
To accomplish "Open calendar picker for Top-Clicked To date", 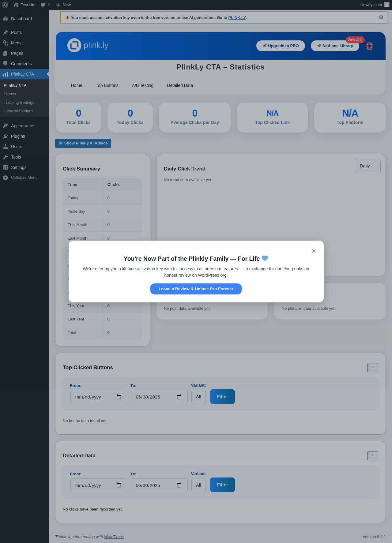I will point(179,397).
